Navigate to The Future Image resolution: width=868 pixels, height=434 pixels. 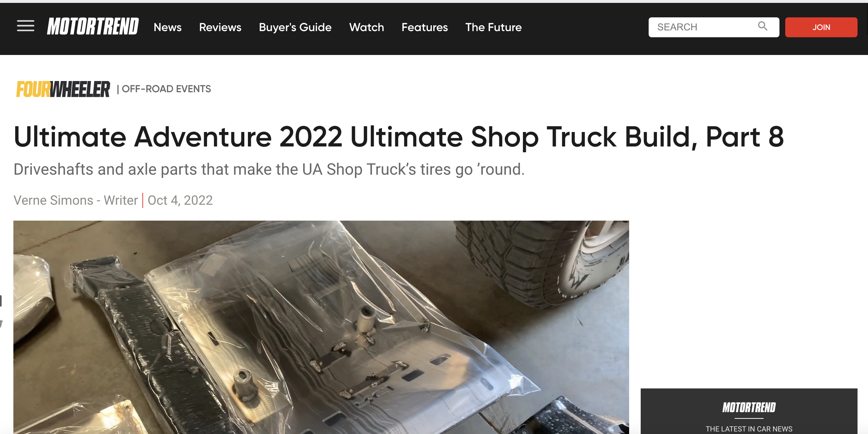[x=493, y=27]
